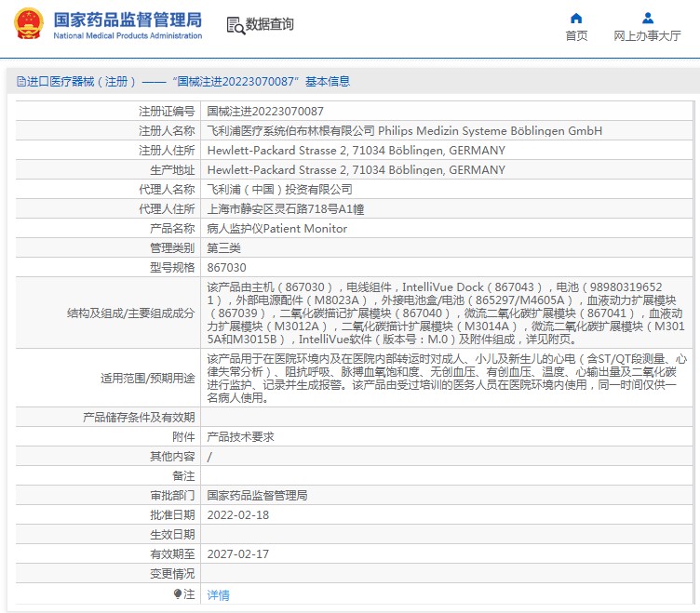Screen dimensions: 700x613
Task: Click the 批准日期 value 2022-02-18
Action: pos(237,514)
